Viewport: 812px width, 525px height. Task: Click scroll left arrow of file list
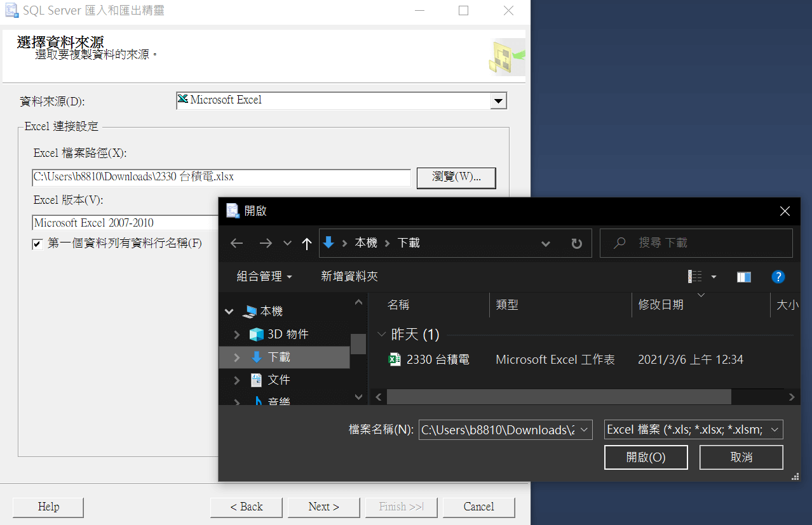point(379,397)
